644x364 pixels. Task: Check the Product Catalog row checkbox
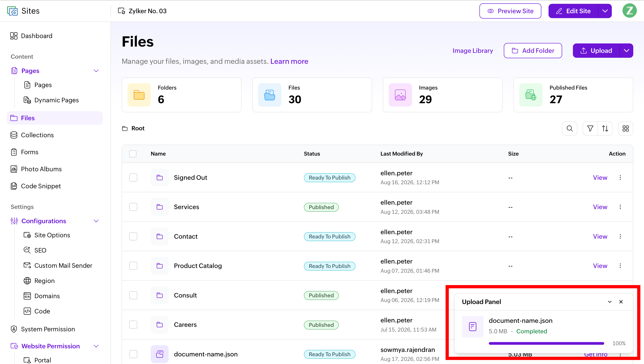[x=133, y=266]
